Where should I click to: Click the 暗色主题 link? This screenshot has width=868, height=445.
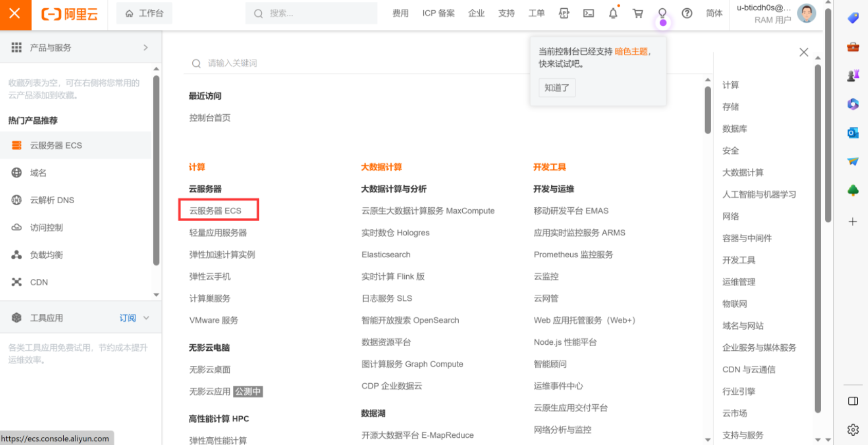[x=631, y=51]
